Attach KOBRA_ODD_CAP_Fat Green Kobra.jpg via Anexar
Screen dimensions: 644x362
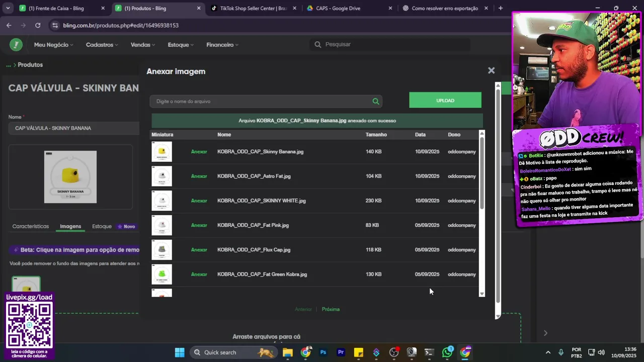point(199,275)
